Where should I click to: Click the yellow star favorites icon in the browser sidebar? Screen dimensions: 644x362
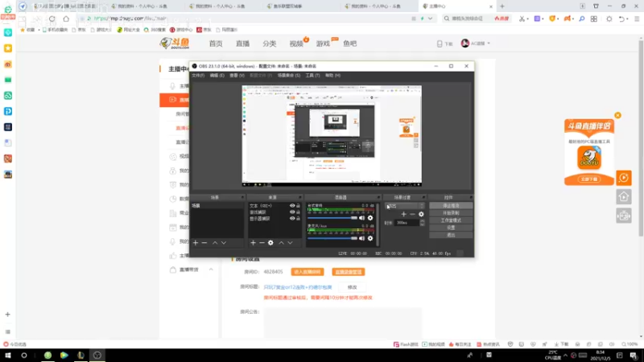click(x=8, y=48)
